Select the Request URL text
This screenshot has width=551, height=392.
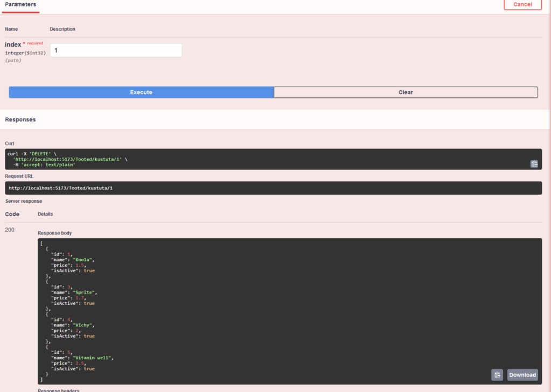coord(60,188)
